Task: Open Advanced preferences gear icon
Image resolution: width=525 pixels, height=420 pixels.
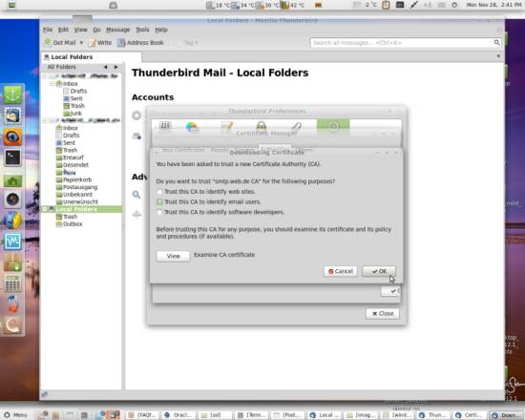Action: [x=333, y=127]
